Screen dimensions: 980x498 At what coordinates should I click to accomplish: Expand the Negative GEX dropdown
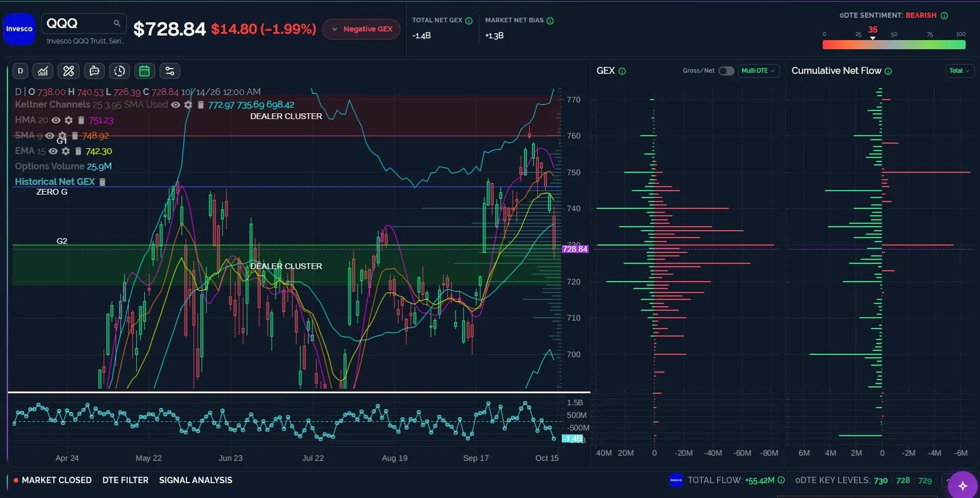[x=362, y=29]
